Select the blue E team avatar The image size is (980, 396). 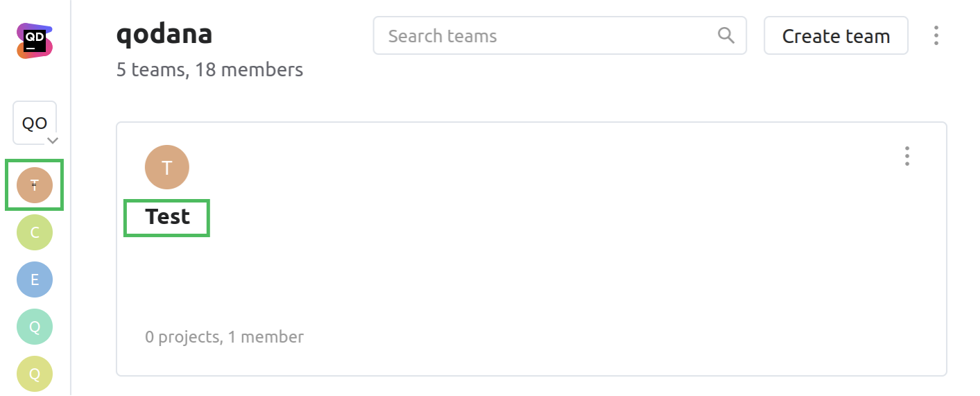(x=35, y=279)
